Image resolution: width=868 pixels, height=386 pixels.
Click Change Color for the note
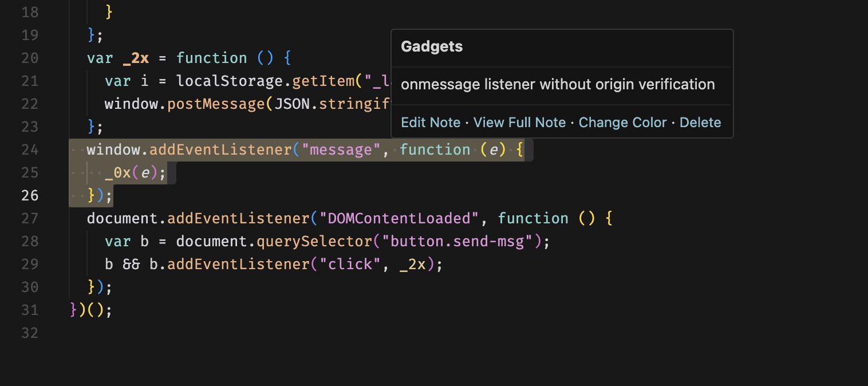point(622,122)
